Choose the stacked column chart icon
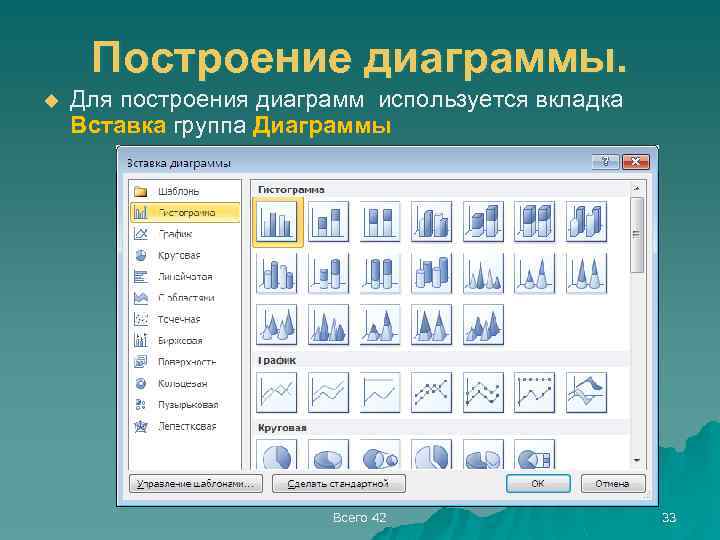 [328, 221]
